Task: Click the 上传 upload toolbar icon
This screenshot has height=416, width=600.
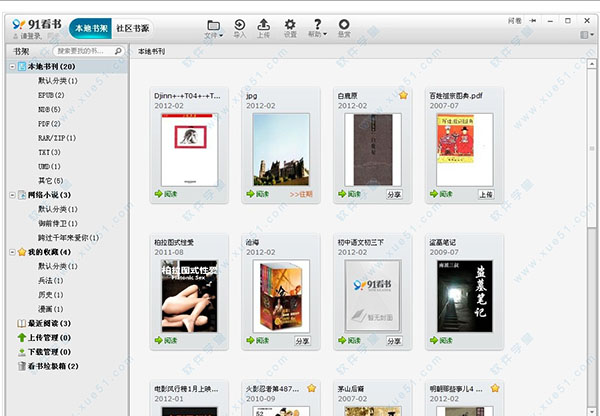Action: click(x=263, y=29)
